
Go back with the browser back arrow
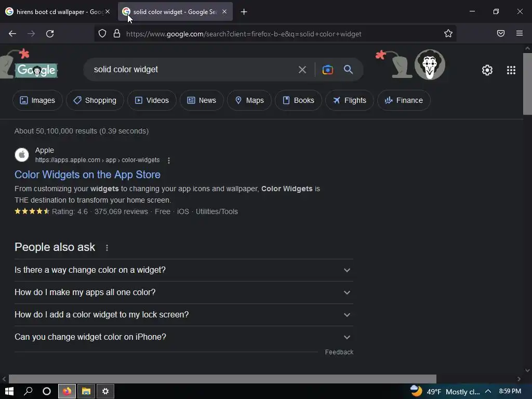coord(12,34)
